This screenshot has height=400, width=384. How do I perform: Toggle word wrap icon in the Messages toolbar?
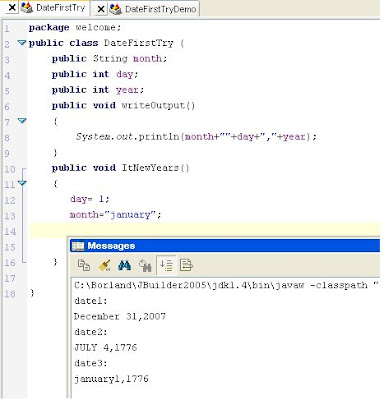coord(186,265)
